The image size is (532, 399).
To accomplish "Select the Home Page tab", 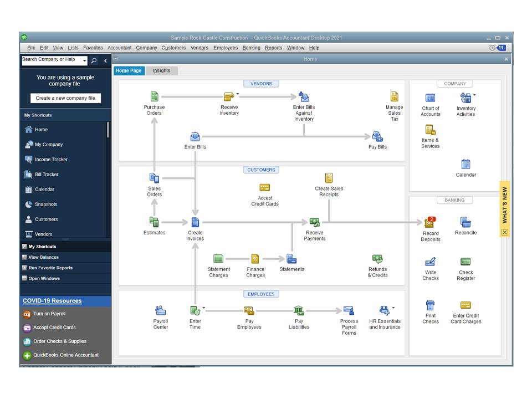I will pyautogui.click(x=129, y=70).
